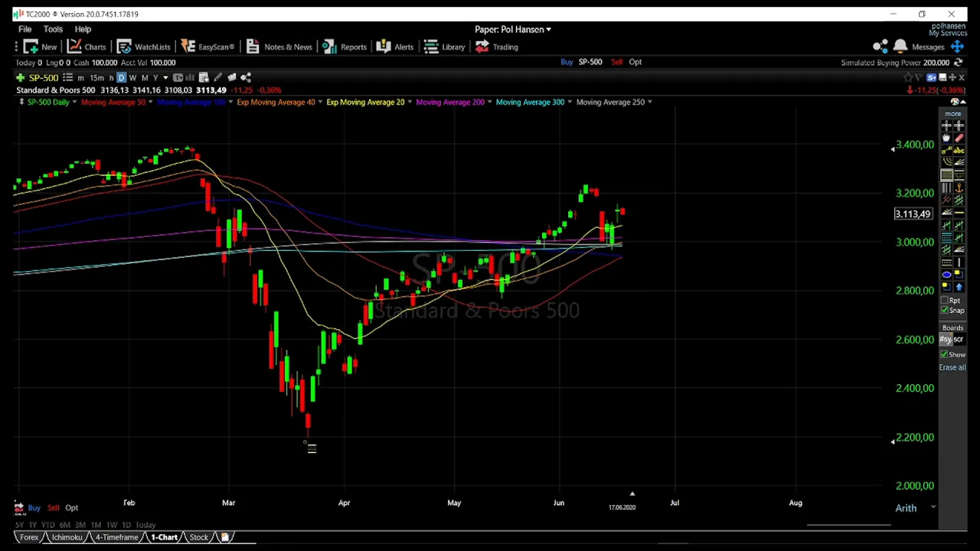Screen dimensions: 980x551
Task: Select the scr board swatch
Action: point(959,339)
